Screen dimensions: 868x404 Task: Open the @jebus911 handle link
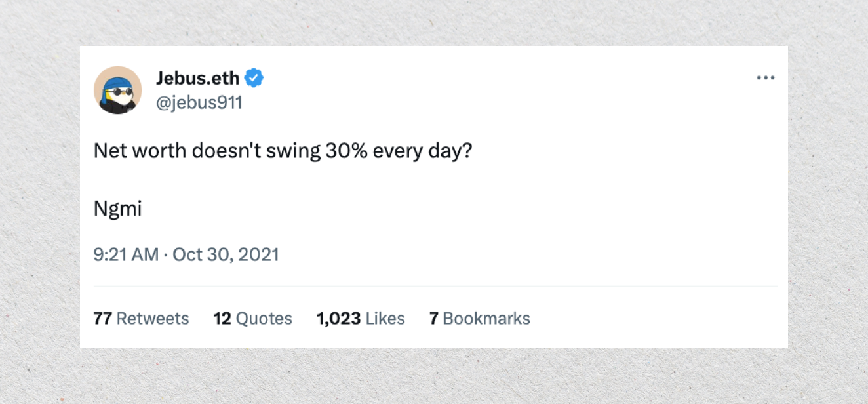(x=199, y=102)
